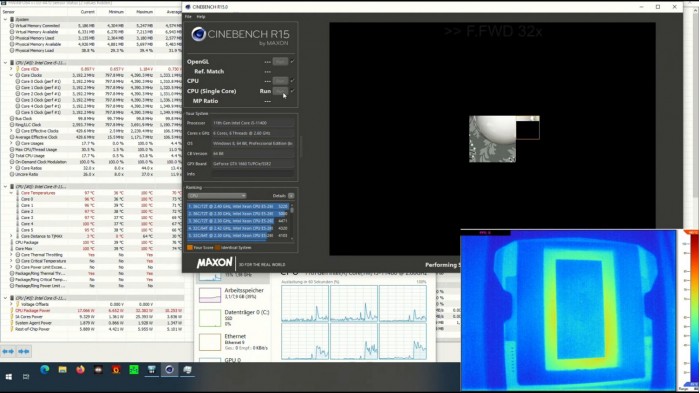The height and width of the screenshot is (393, 700).
Task: Open the Ranking CPU dropdown
Action: click(x=217, y=196)
